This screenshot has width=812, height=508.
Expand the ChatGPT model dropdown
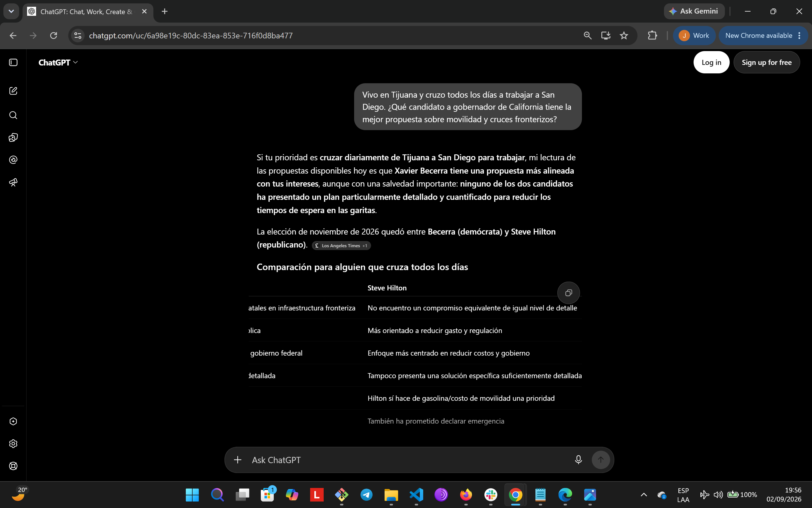(x=58, y=62)
